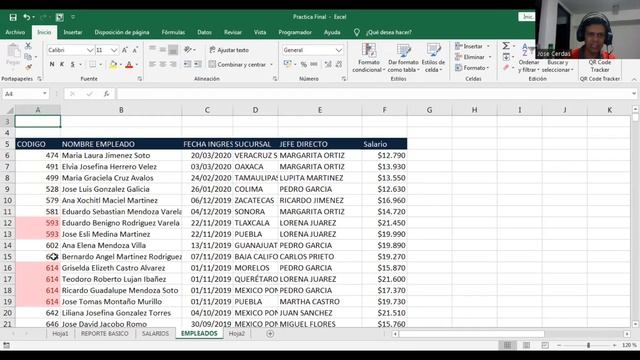This screenshot has height=360, width=640.
Task: Open the Archivo menu
Action: pyautogui.click(x=15, y=32)
